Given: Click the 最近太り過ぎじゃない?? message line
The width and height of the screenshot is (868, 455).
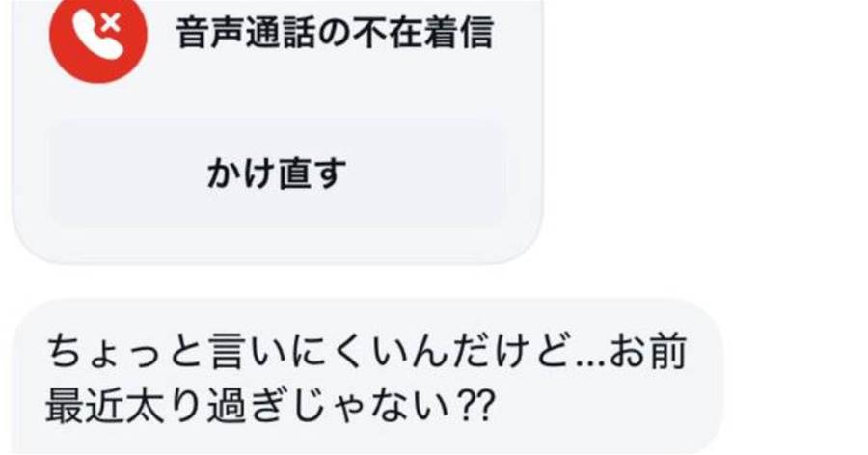Looking at the screenshot, I should click(x=270, y=406).
